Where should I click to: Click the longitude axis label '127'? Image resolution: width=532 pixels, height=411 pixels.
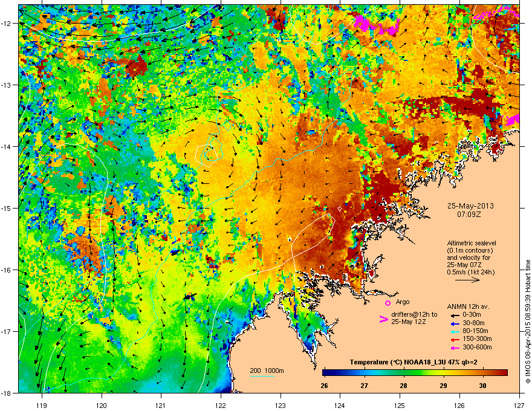[x=519, y=405]
